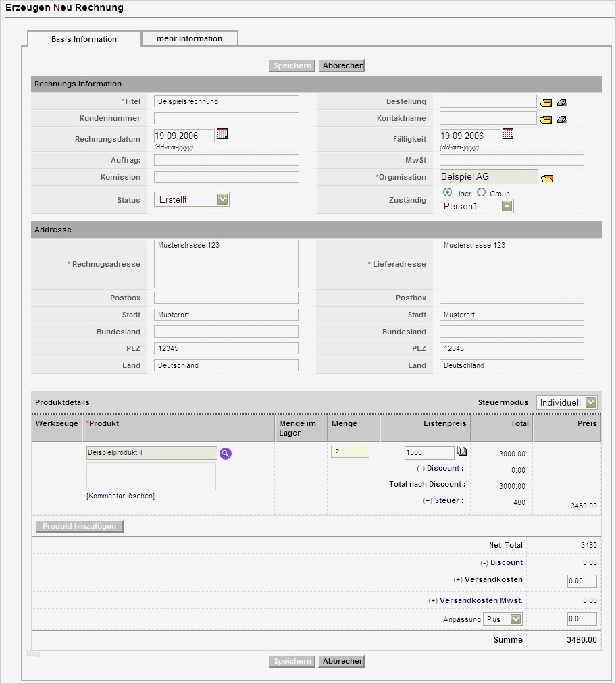Focus the Kundennummer input field
Image resolution: width=616 pixels, height=684 pixels.
click(x=226, y=118)
